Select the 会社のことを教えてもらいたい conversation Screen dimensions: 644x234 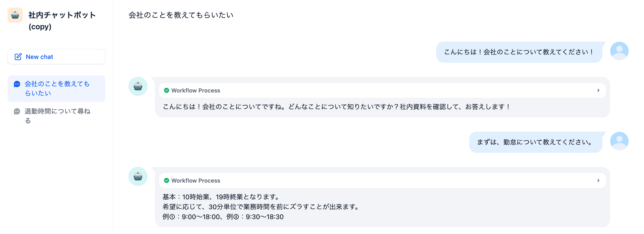[x=57, y=88]
